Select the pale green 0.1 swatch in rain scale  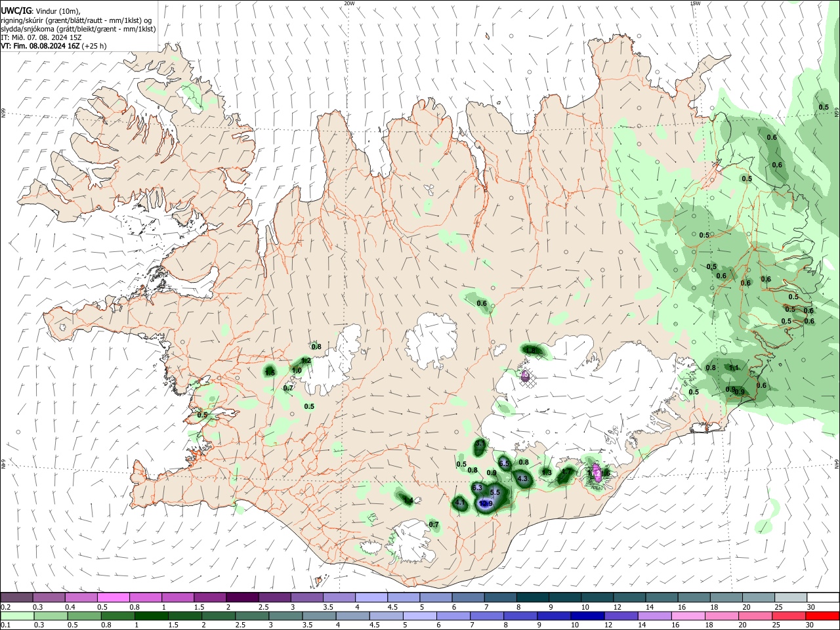(18, 616)
